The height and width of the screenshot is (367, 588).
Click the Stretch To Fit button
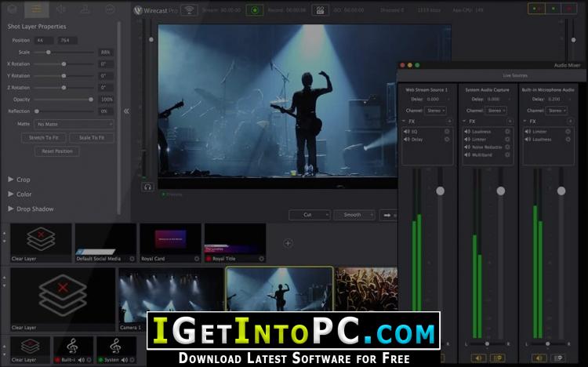(x=43, y=138)
